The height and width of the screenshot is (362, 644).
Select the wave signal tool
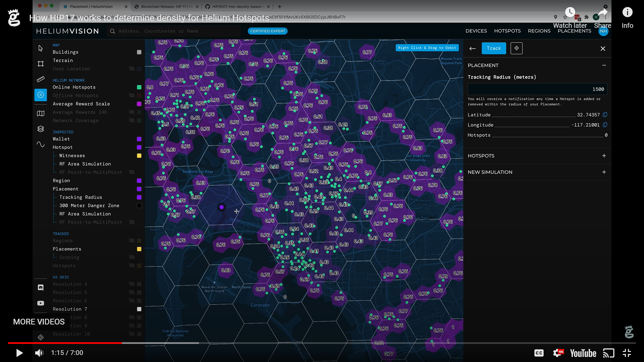tap(41, 144)
